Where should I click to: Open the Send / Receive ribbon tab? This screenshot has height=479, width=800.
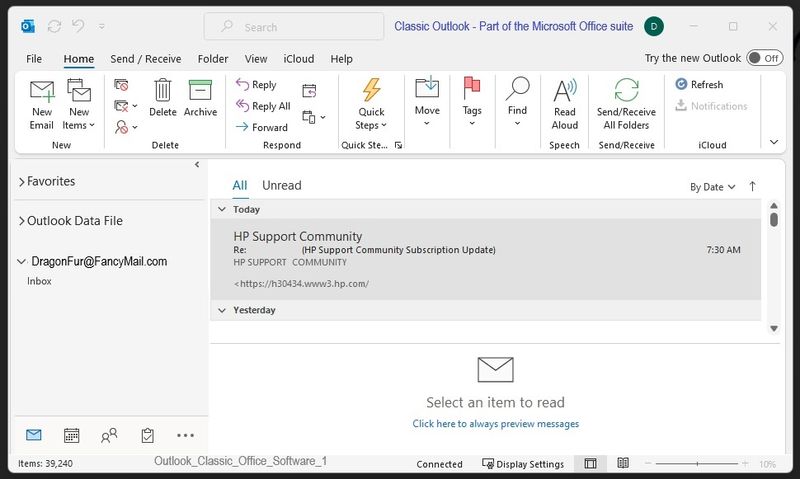pyautogui.click(x=146, y=59)
